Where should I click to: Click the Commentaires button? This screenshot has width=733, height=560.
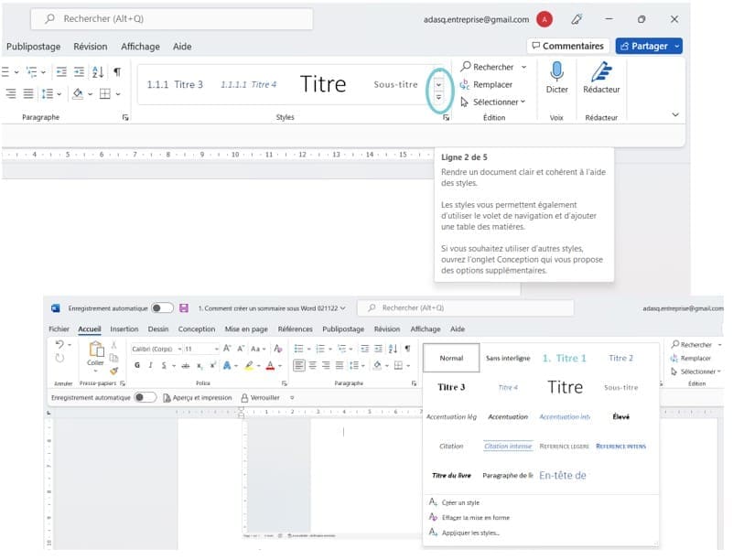click(568, 46)
